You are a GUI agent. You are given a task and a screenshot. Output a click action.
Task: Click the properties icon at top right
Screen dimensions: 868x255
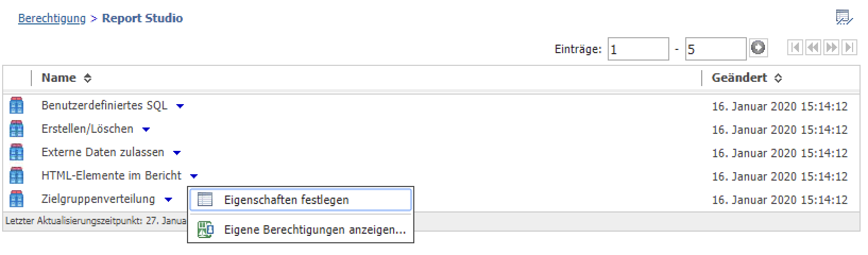tap(844, 18)
